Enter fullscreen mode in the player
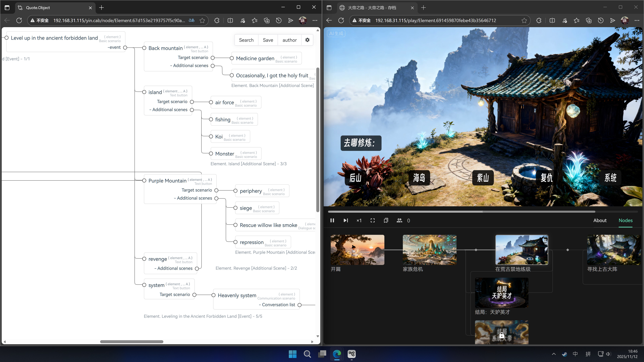 (x=372, y=220)
